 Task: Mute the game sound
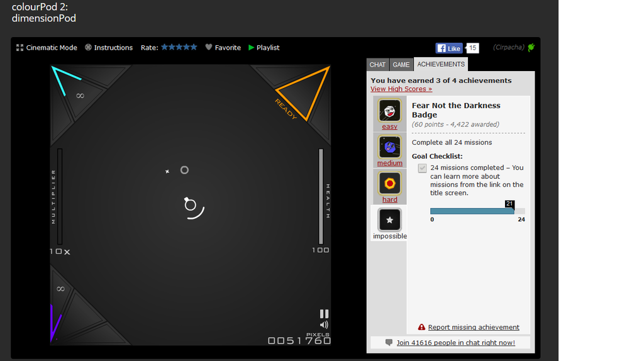coord(324,325)
